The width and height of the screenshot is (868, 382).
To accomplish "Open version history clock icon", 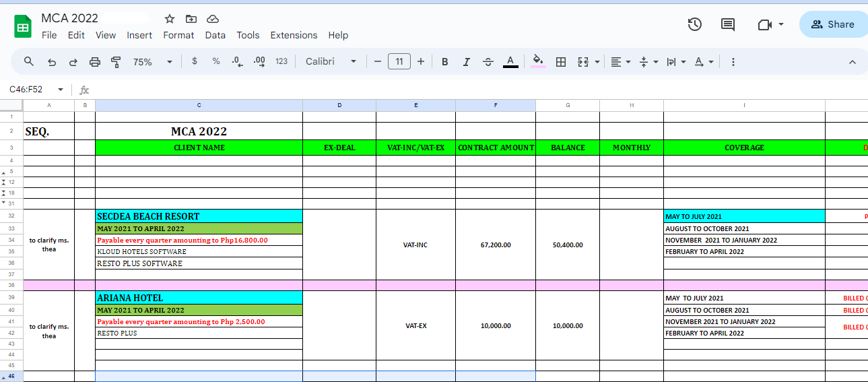I will [x=695, y=24].
